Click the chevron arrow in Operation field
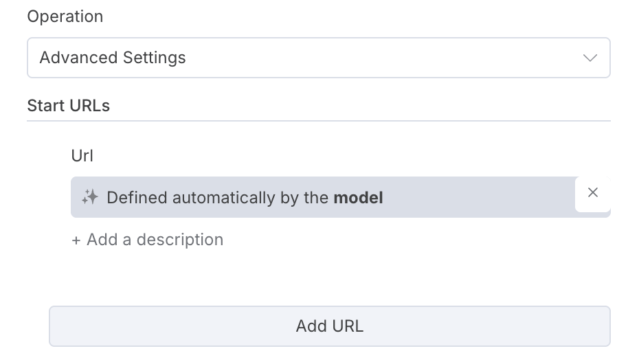This screenshot has width=628, height=364. 590,58
